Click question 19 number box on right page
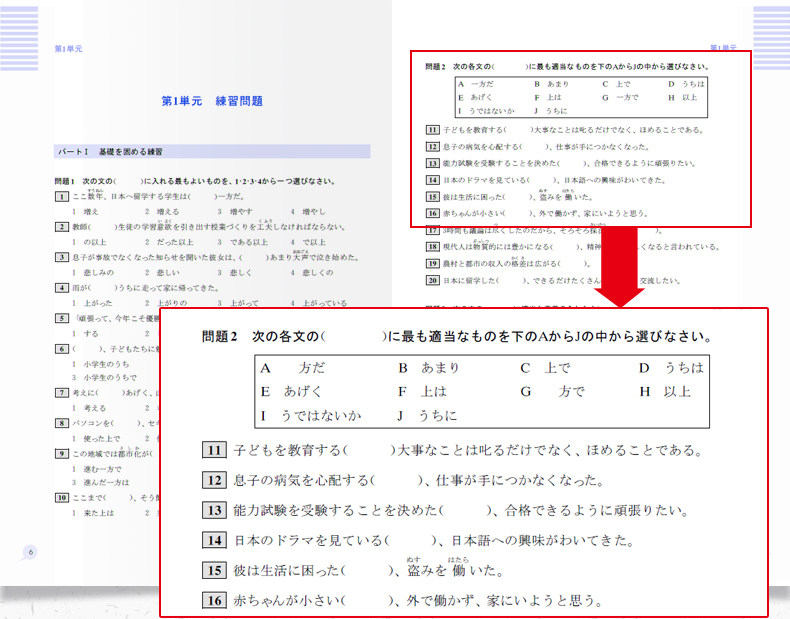Image resolution: width=790 pixels, height=619 pixels. tap(433, 263)
